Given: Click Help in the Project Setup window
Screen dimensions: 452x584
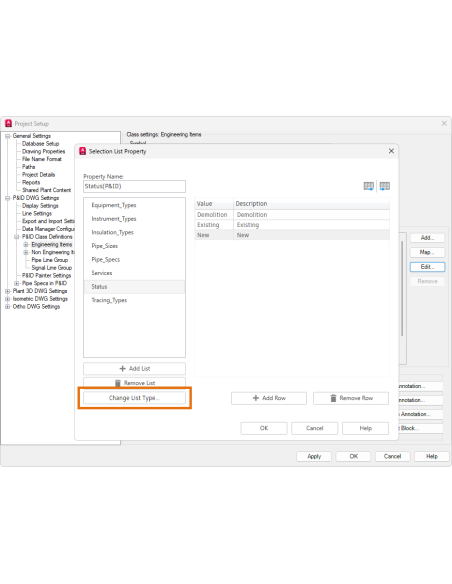Looking at the screenshot, I should (432, 457).
